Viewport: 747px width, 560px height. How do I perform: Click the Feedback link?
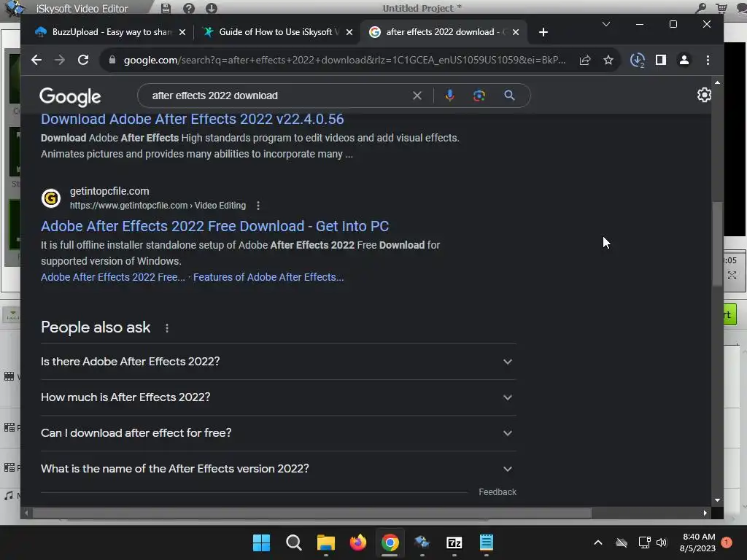point(498,492)
